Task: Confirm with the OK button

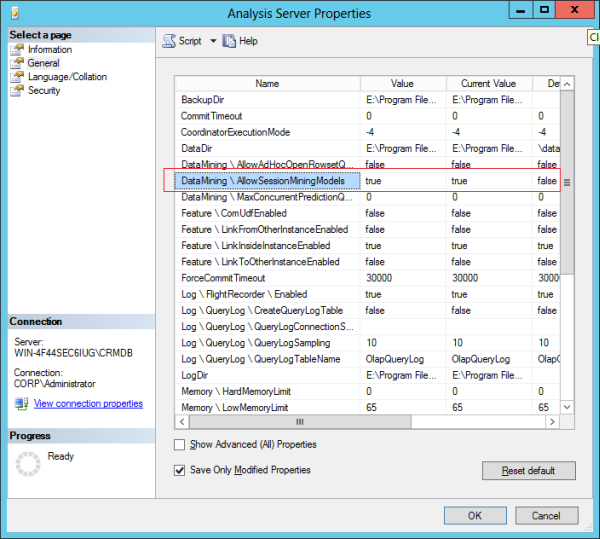Action: [475, 516]
